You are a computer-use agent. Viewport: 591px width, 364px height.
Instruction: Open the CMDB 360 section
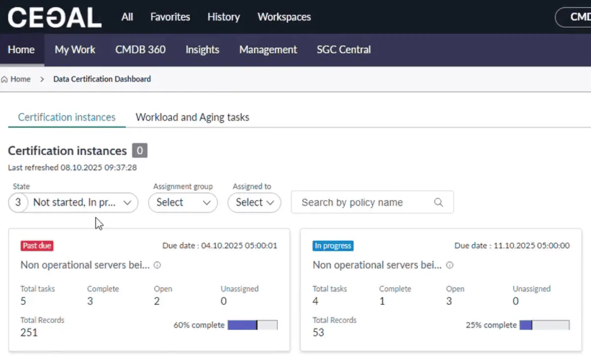(x=140, y=50)
